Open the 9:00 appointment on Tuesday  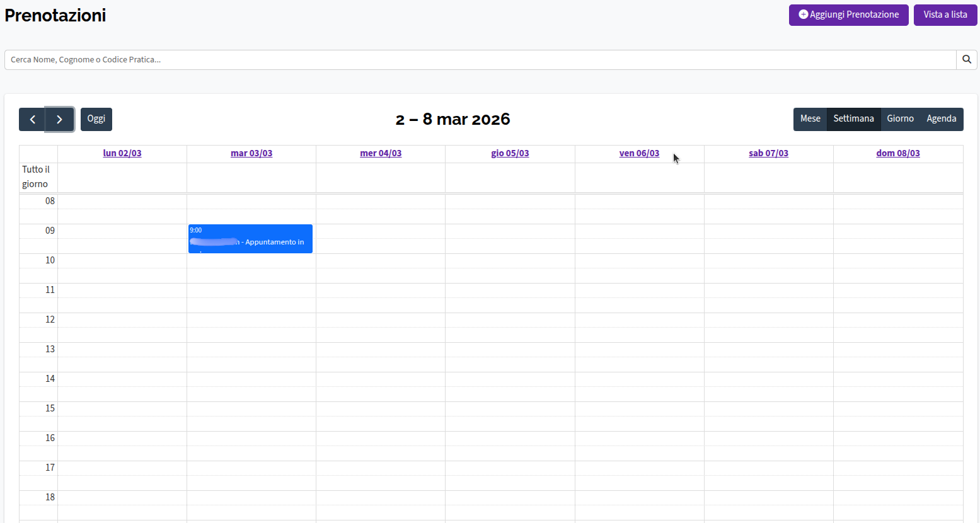coord(250,239)
